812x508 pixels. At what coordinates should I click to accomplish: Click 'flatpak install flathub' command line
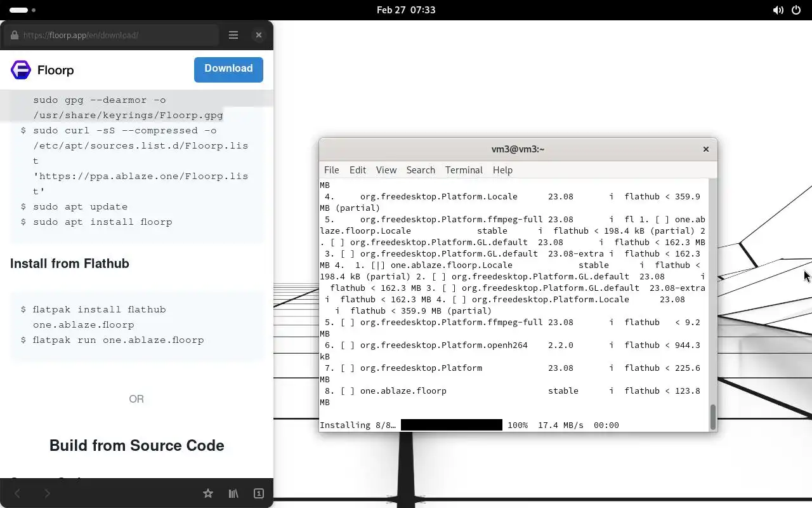(x=100, y=317)
